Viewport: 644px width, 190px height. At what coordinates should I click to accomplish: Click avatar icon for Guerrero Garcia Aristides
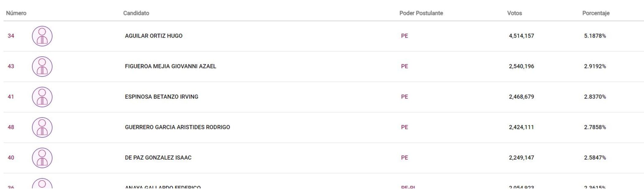[x=42, y=127]
